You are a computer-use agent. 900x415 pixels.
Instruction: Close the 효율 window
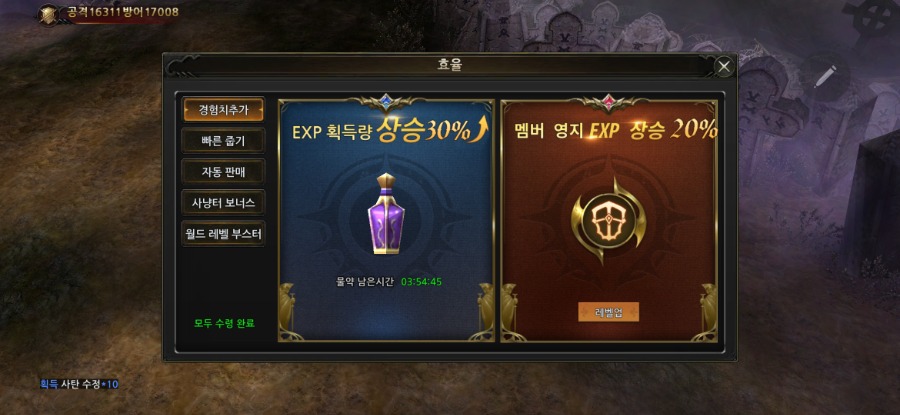[724, 67]
